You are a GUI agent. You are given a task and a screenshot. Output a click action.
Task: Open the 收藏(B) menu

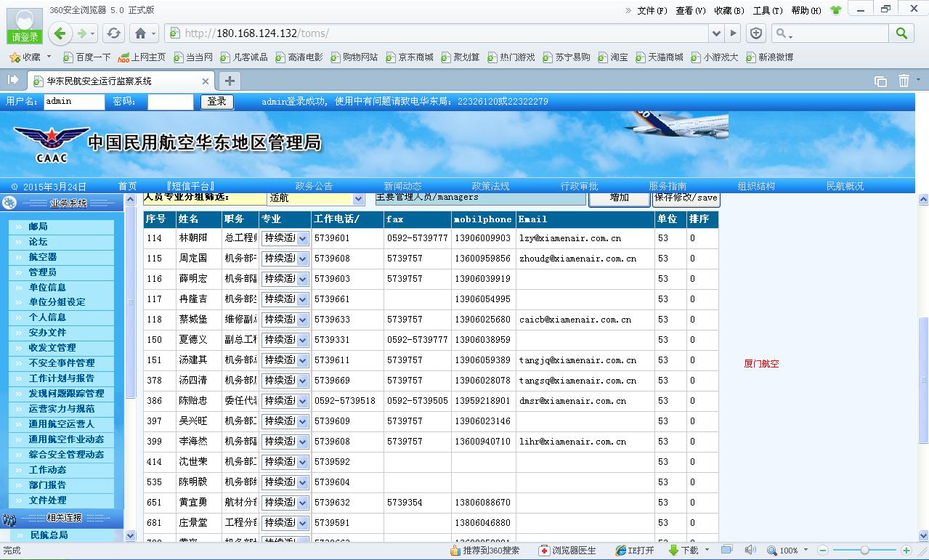(x=729, y=10)
